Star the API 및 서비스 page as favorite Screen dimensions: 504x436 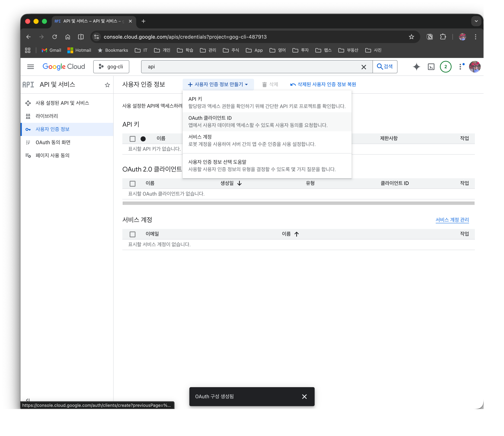(107, 85)
